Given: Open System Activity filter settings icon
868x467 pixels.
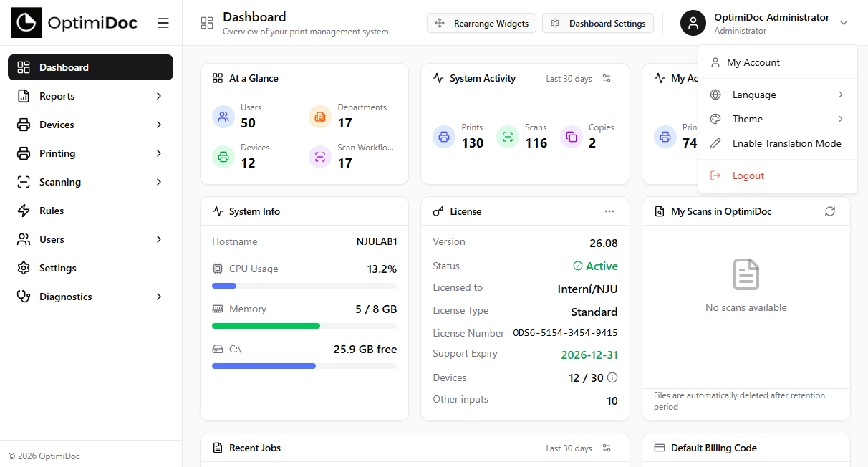Looking at the screenshot, I should 607,78.
